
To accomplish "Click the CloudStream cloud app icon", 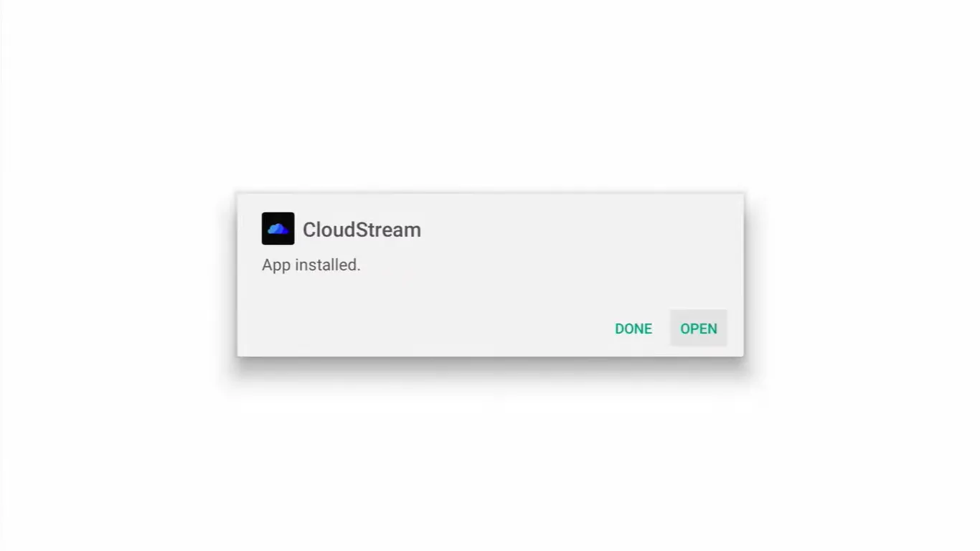I will 278,229.
